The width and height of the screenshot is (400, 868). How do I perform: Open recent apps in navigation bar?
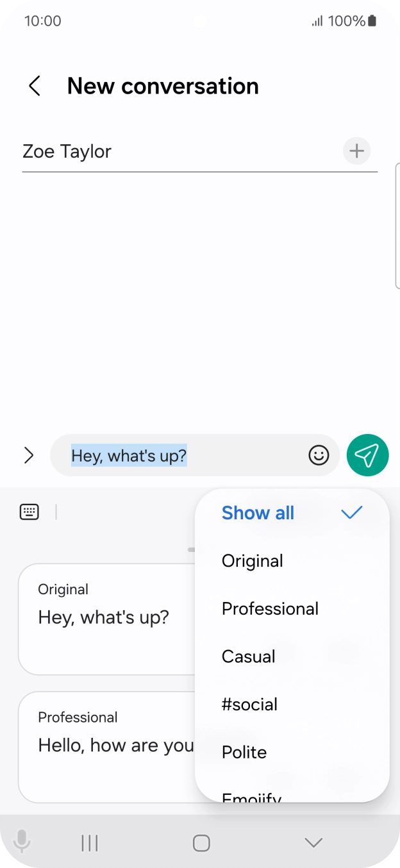pyautogui.click(x=90, y=843)
